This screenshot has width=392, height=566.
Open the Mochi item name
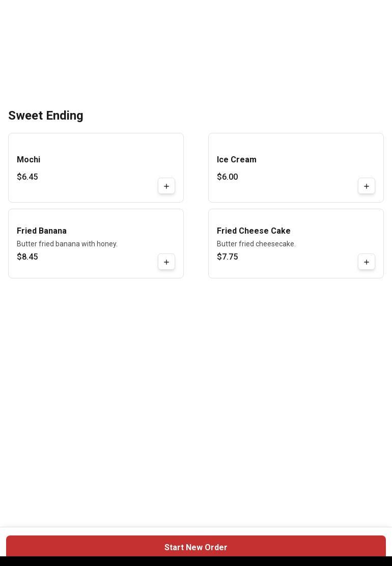click(29, 160)
